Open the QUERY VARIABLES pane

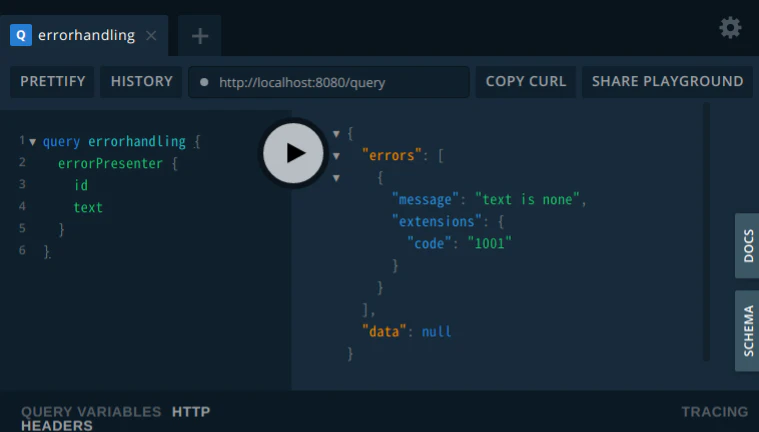(x=91, y=412)
